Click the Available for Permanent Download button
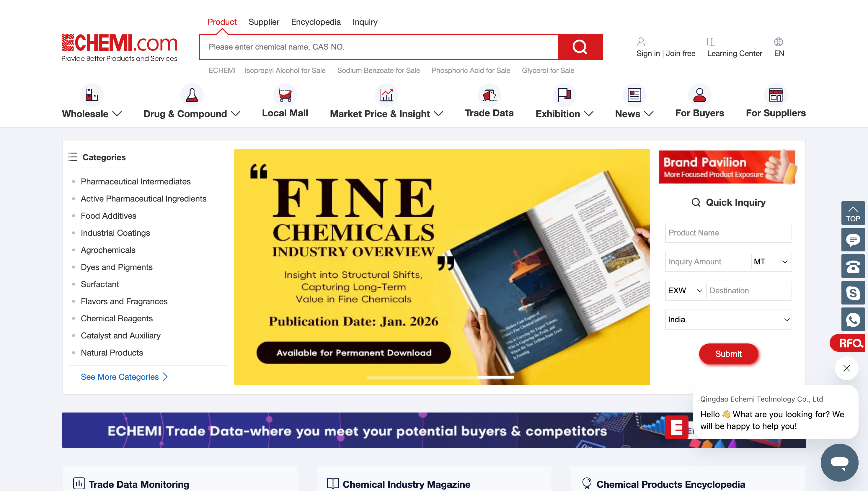 pos(353,353)
